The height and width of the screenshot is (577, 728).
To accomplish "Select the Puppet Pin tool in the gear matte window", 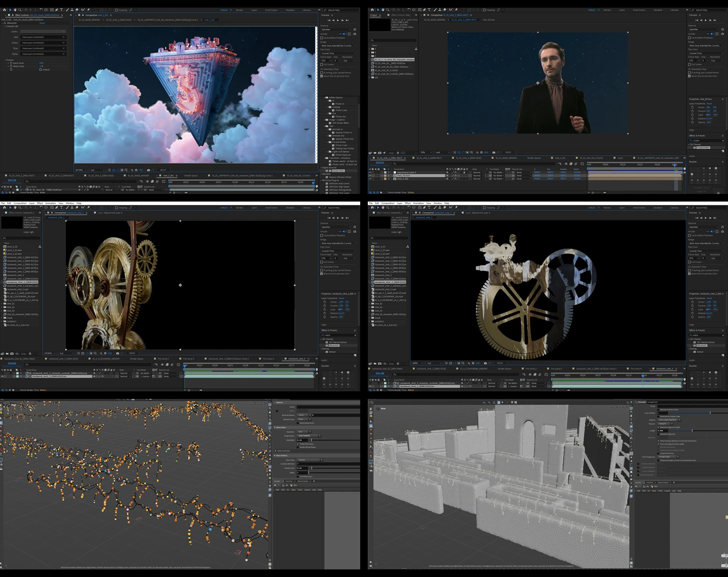I will tap(456, 208).
